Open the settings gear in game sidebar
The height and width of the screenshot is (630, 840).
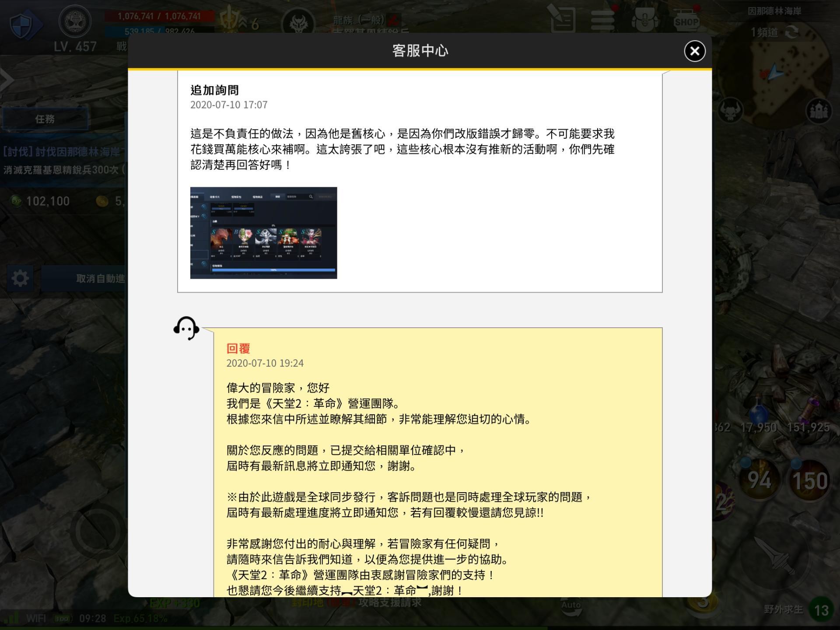[x=20, y=278]
